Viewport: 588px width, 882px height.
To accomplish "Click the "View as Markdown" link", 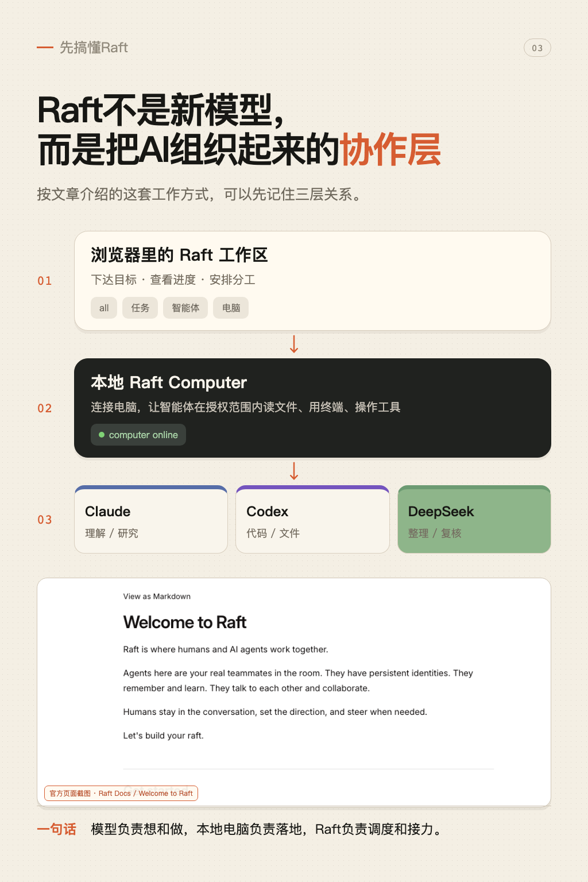I will coord(157,597).
